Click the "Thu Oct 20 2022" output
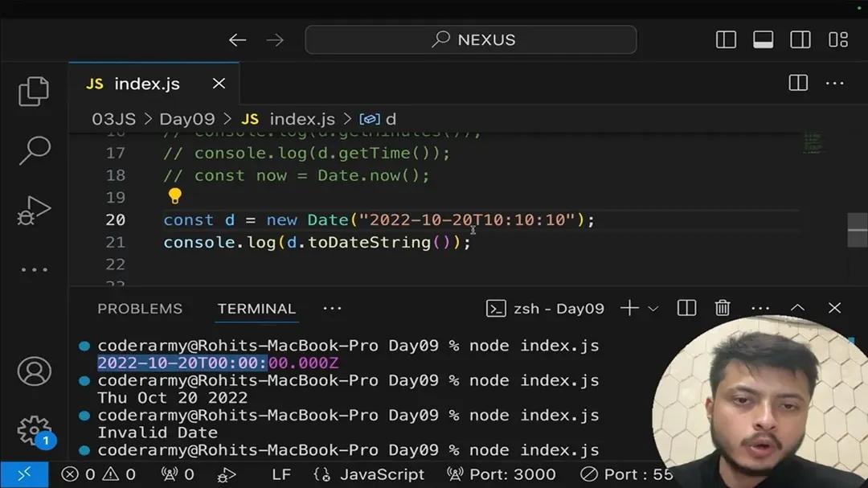This screenshot has height=488, width=868. (172, 398)
